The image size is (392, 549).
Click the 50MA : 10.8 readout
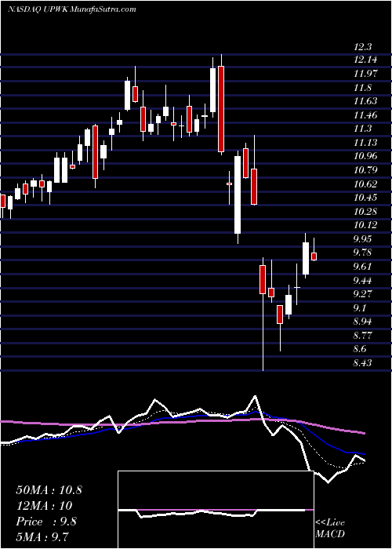pyautogui.click(x=49, y=490)
